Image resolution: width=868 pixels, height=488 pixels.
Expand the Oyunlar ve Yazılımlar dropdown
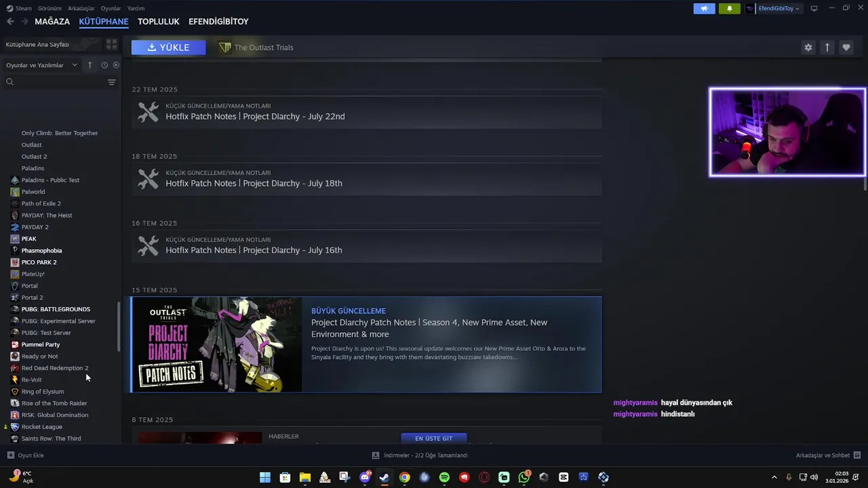point(41,65)
